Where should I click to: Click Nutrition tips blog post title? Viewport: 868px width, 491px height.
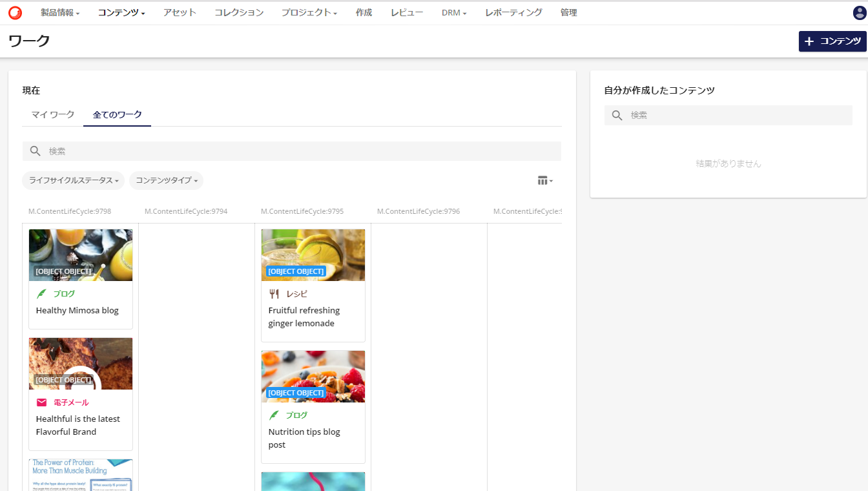(x=304, y=438)
